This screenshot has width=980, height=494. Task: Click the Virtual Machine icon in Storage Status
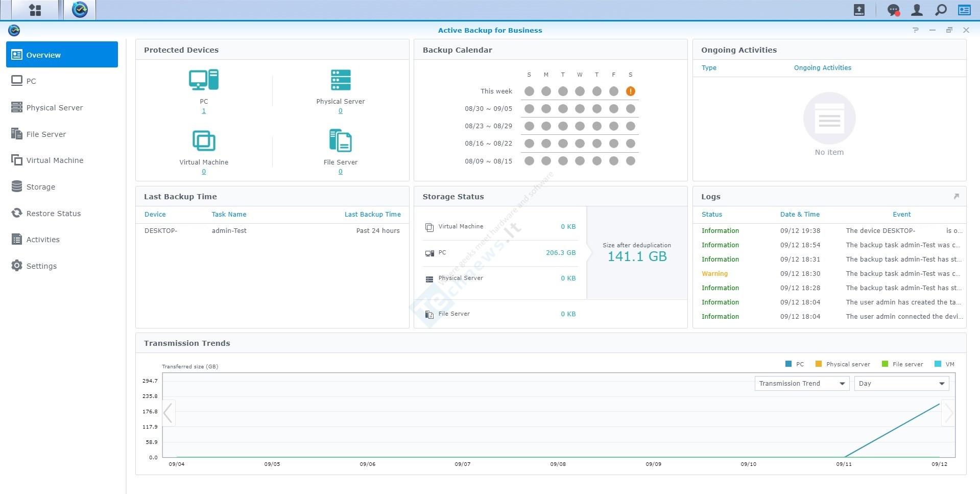tap(429, 227)
